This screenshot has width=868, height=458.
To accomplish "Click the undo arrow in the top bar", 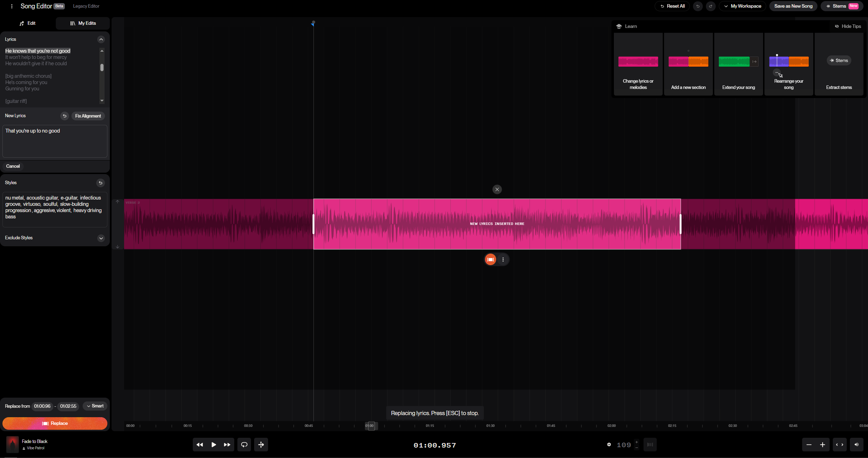I will point(698,6).
